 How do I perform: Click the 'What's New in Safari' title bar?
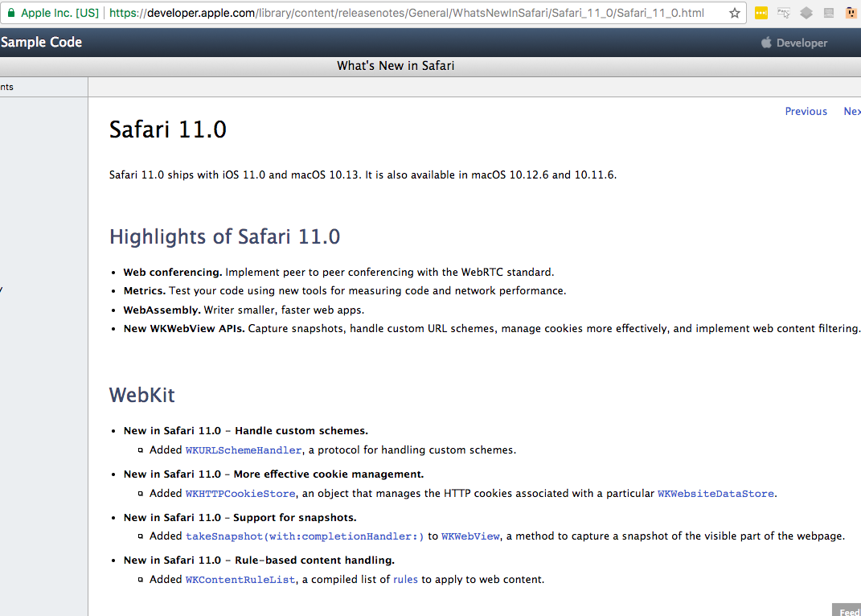point(396,66)
